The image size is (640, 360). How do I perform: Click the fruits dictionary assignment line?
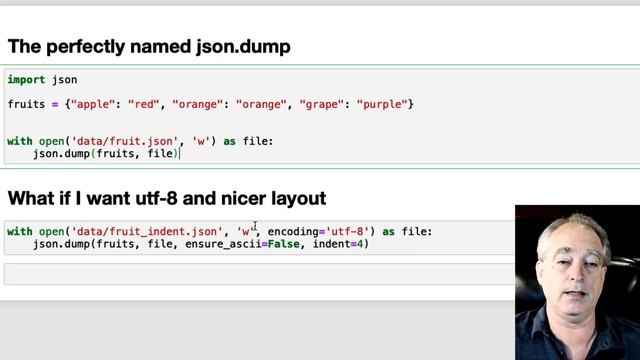tap(211, 104)
